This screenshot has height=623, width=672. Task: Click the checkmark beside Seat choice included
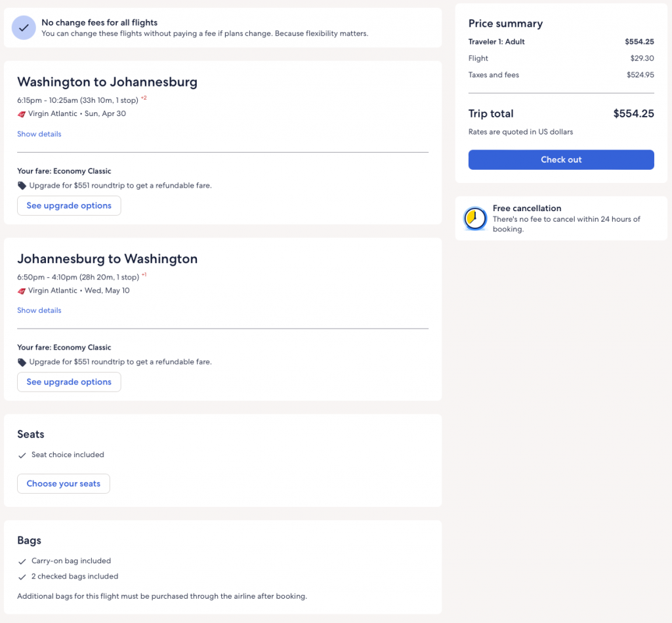tap(22, 455)
